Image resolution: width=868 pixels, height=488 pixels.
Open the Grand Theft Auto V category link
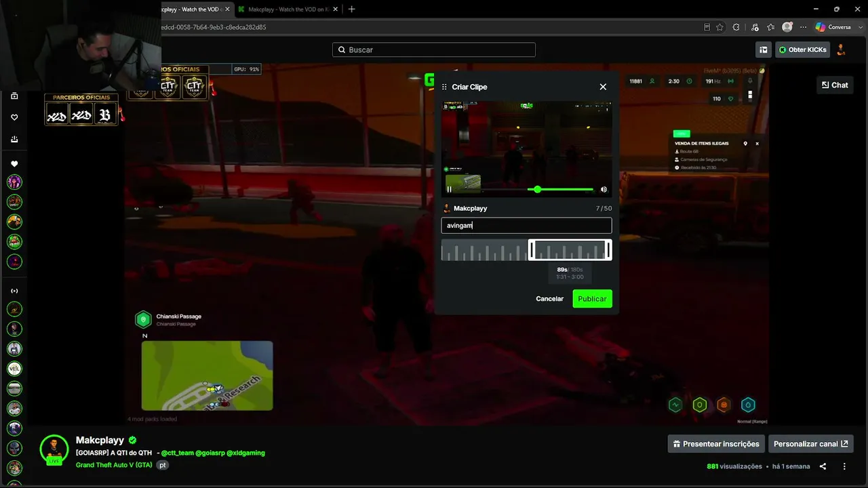(114, 465)
